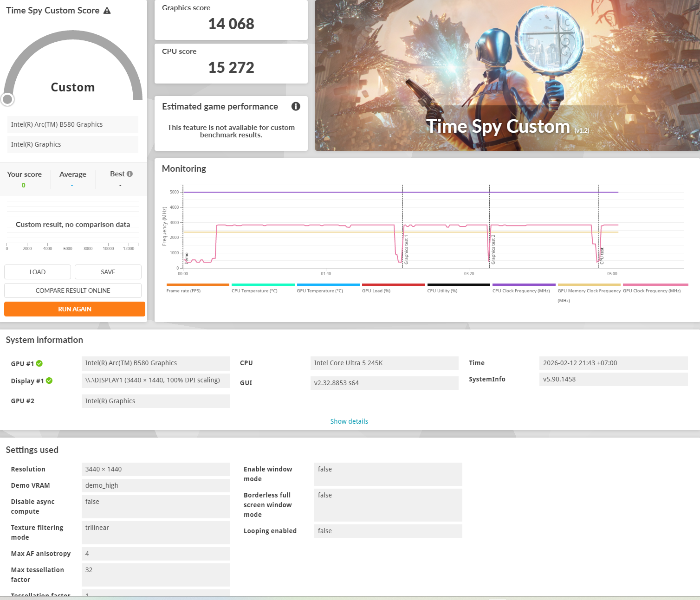The width and height of the screenshot is (700, 600).
Task: Toggle the CPU Temperature legend item
Action: click(x=254, y=291)
